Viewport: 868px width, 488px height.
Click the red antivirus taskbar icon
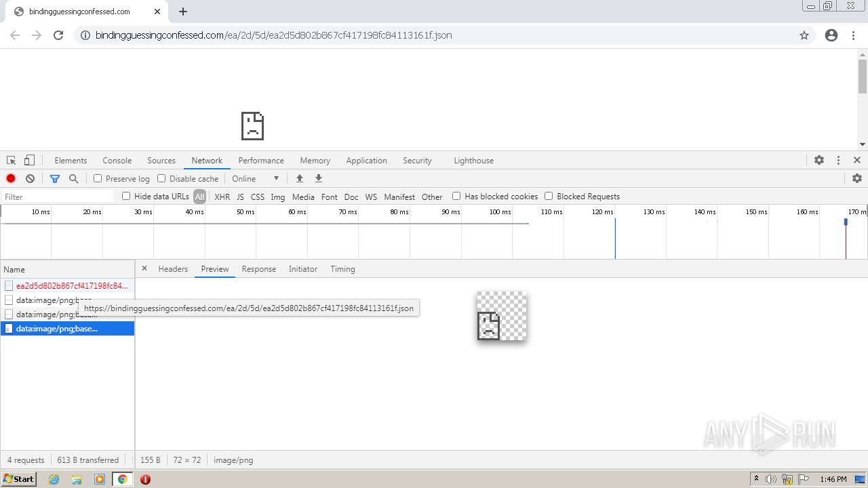point(145,479)
